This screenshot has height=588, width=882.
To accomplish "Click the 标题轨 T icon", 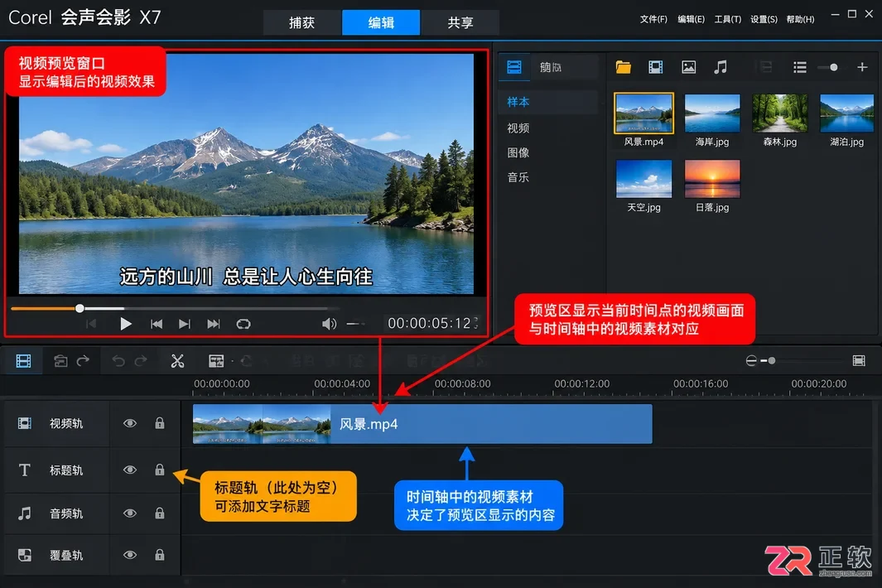I will point(24,470).
